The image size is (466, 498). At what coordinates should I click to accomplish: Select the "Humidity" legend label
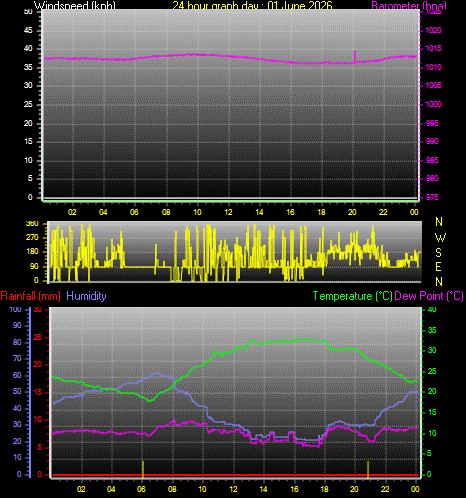[x=86, y=296]
